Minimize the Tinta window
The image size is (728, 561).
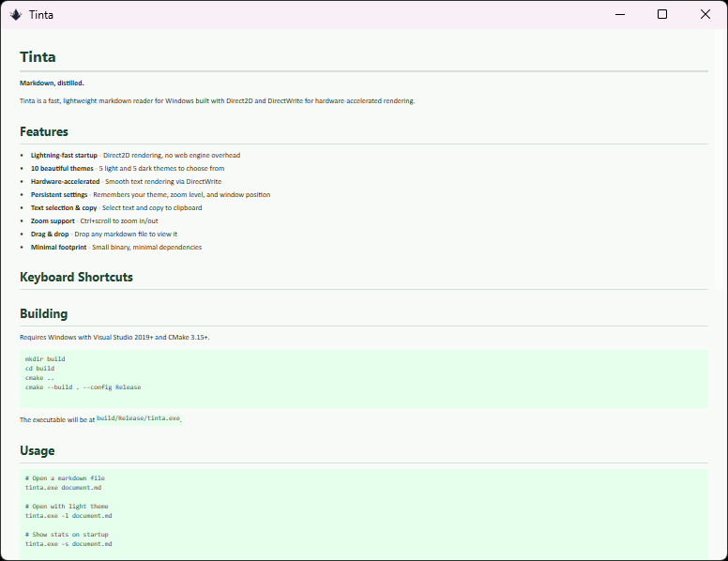click(619, 14)
